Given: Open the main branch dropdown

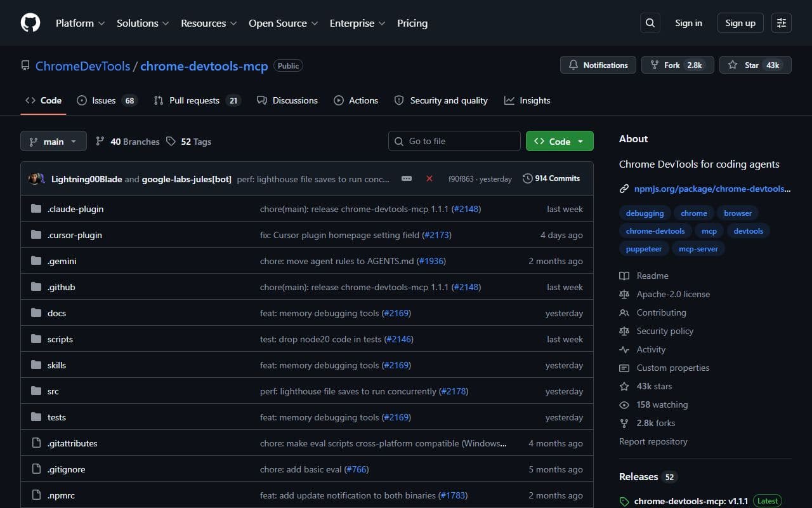Looking at the screenshot, I should click(53, 141).
